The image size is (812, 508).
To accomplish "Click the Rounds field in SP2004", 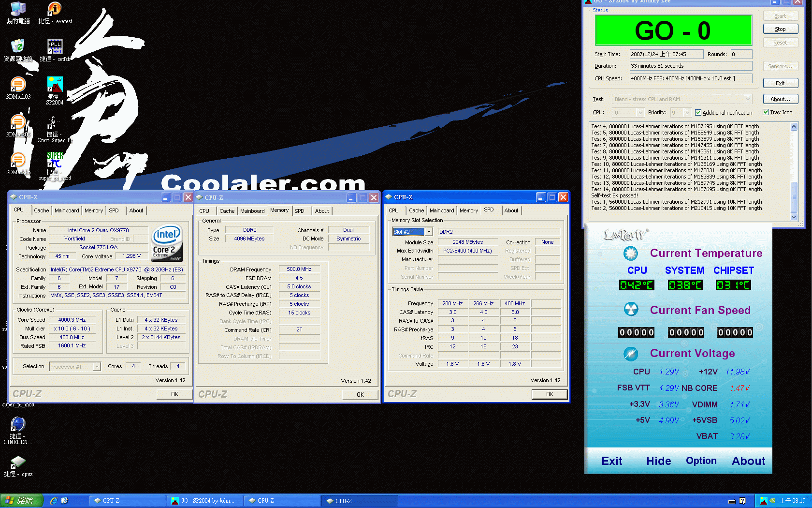I will point(741,54).
